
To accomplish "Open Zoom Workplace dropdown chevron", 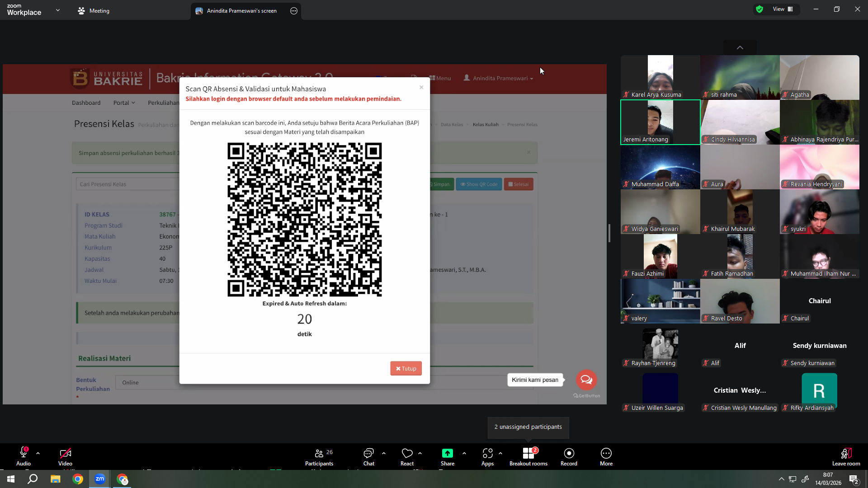I will [58, 10].
